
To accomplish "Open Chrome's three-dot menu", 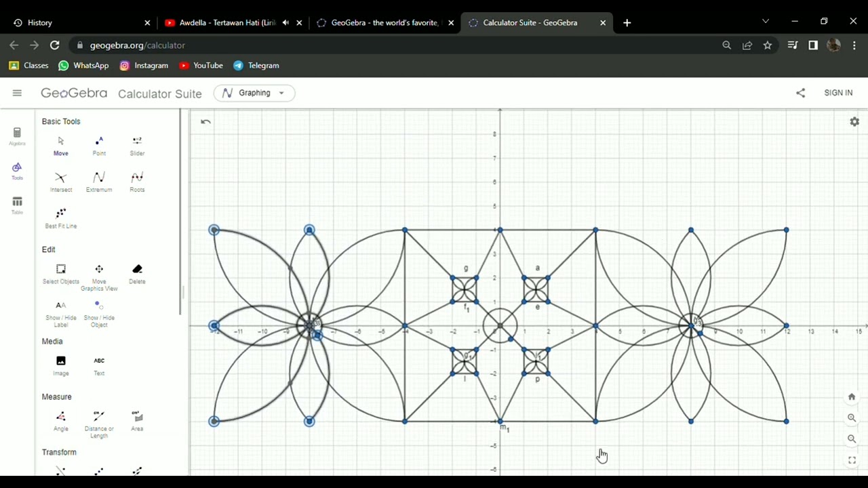I will tap(854, 45).
